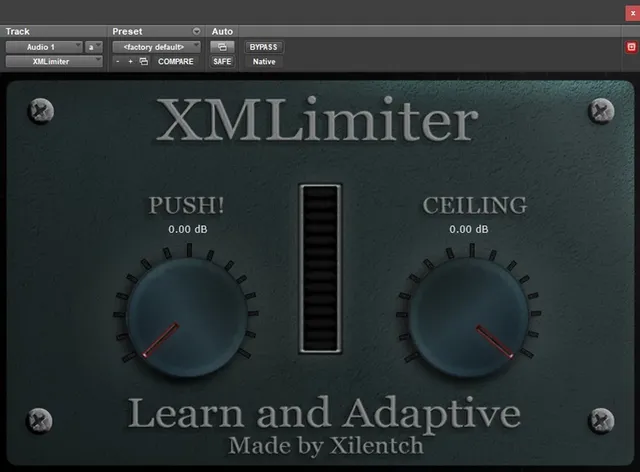Toggle the BYPASS button
This screenshot has height=472, width=640.
tap(264, 47)
